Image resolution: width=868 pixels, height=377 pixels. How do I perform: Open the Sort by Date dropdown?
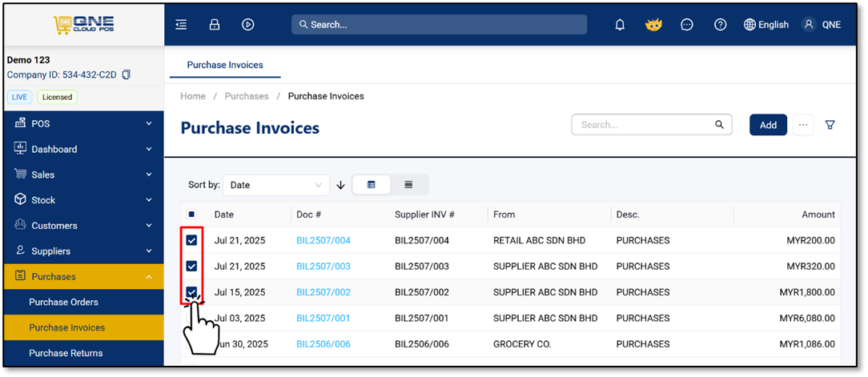[x=276, y=185]
